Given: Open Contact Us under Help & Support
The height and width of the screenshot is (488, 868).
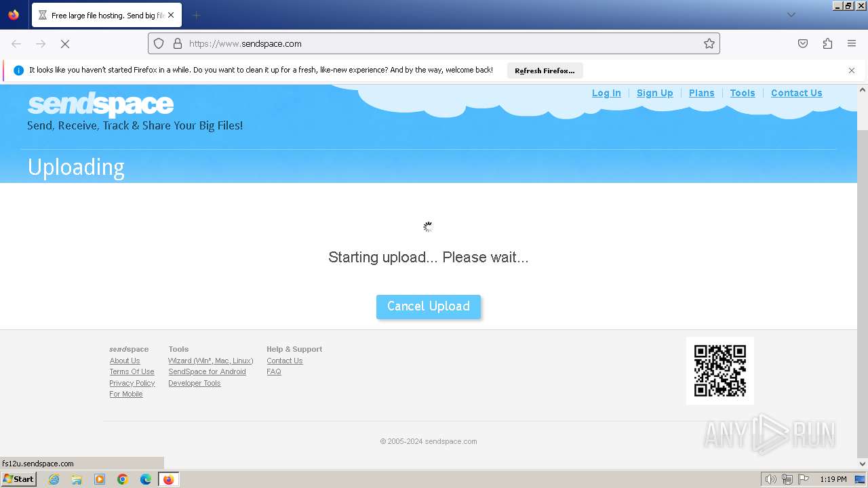Looking at the screenshot, I should [285, 361].
